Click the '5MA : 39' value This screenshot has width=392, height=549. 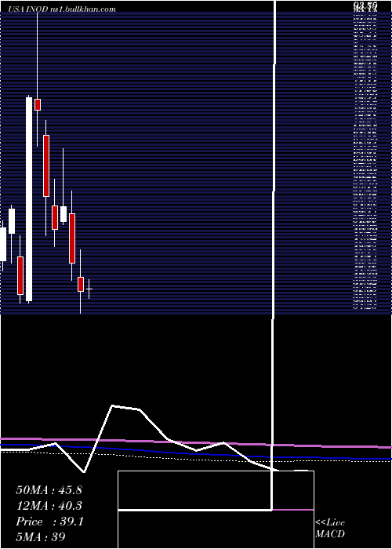[41, 537]
